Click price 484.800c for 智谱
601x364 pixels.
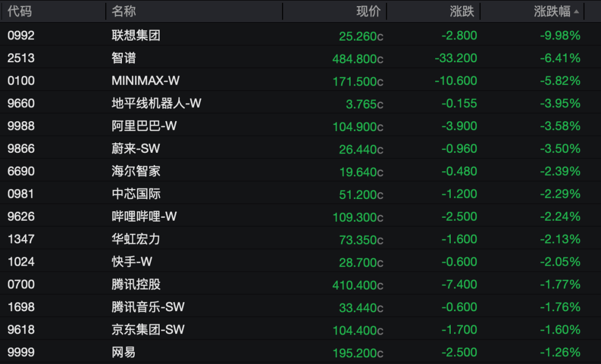coord(358,58)
